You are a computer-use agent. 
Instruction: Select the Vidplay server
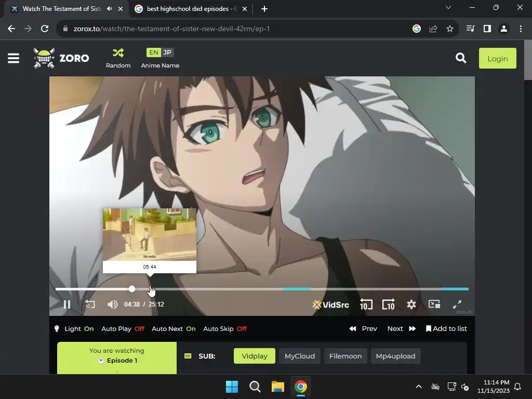point(255,356)
